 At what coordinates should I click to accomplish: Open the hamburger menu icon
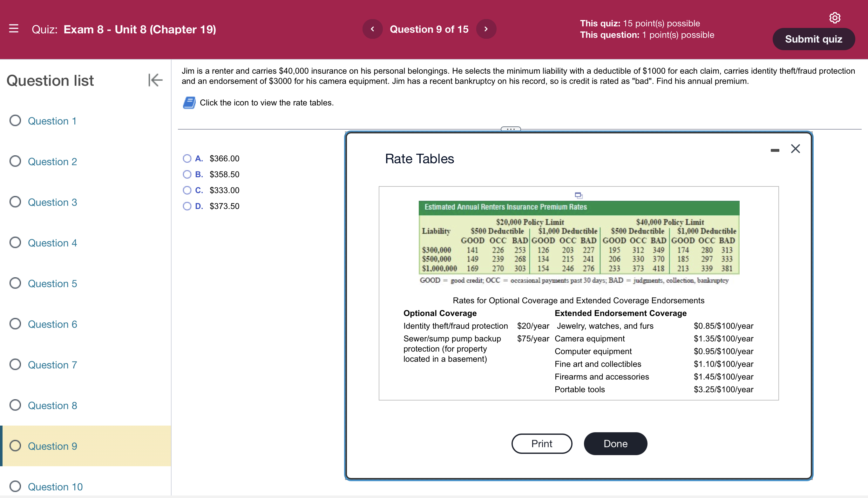pyautogui.click(x=14, y=29)
